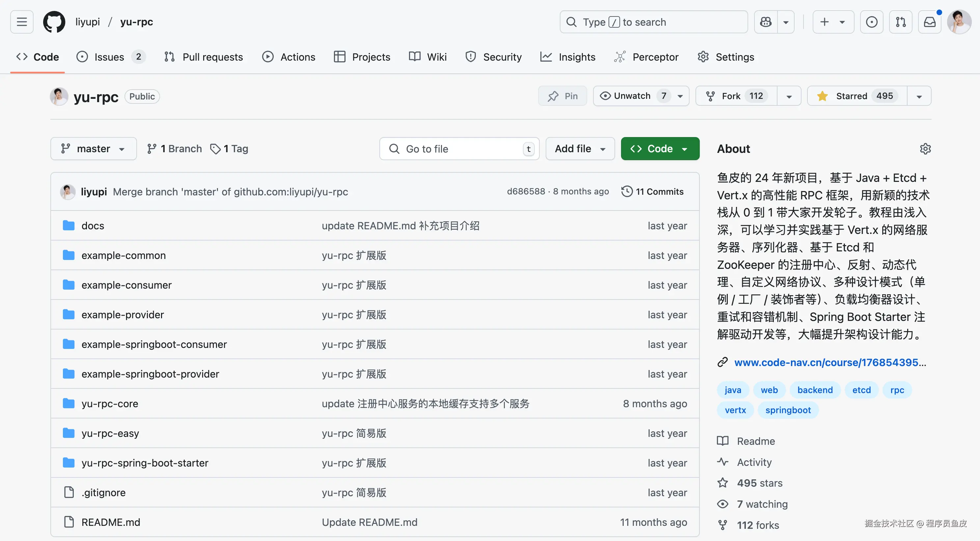
Task: Open the Copilot chat icon
Action: tap(765, 22)
